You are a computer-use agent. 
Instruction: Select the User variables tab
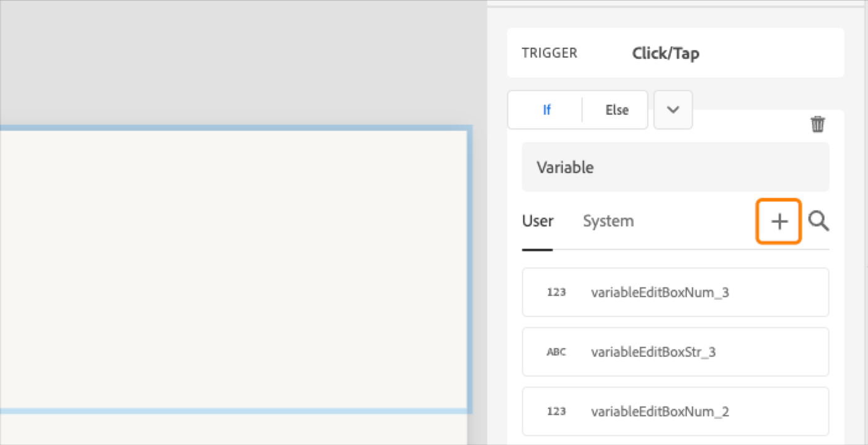(x=538, y=221)
